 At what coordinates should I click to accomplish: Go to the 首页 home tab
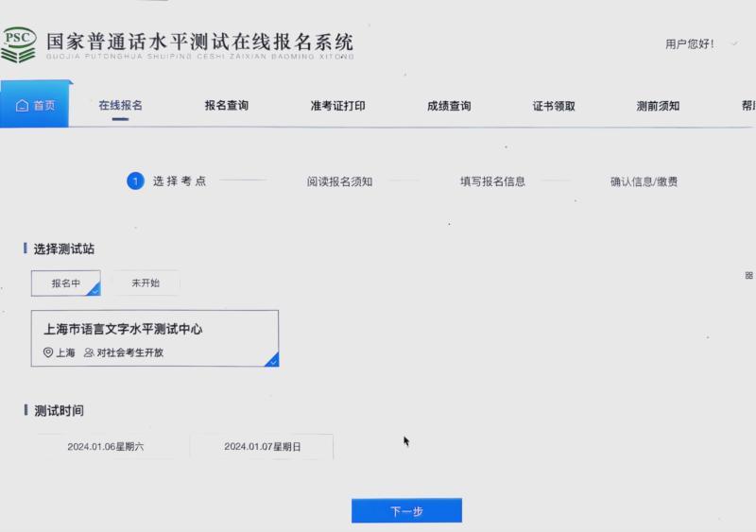pos(35,105)
